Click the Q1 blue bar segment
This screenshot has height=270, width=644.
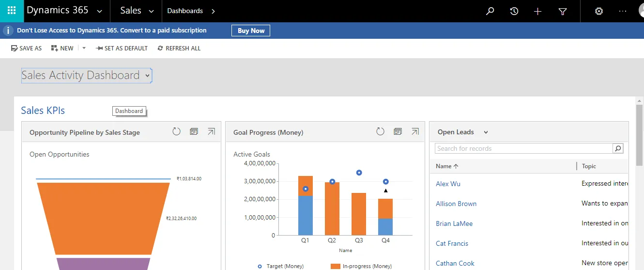(306, 215)
